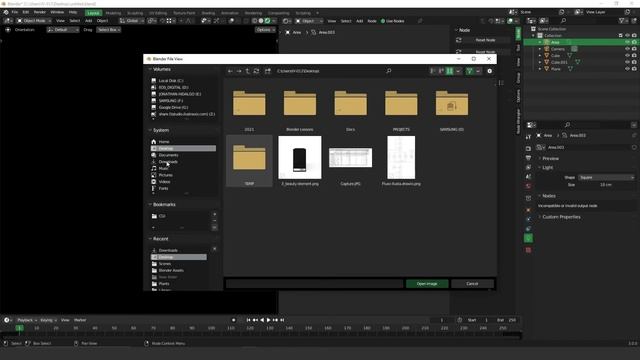
Task: Open the Render menu
Action: (x=40, y=12)
